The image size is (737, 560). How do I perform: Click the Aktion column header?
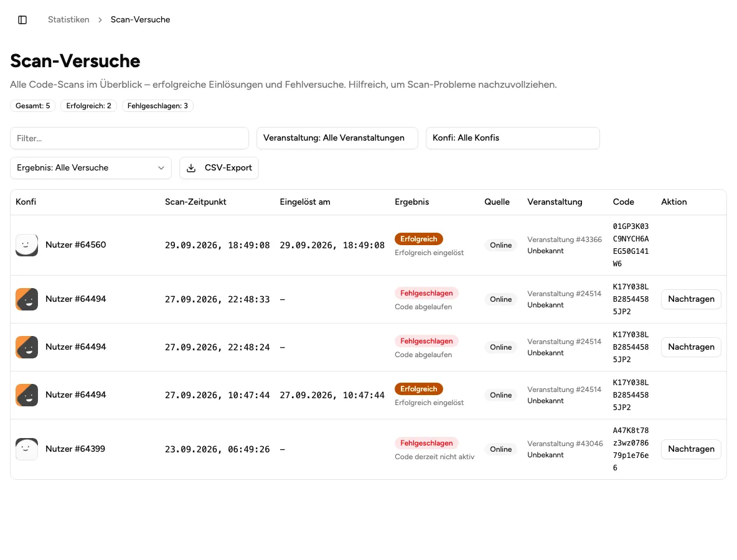pyautogui.click(x=674, y=202)
